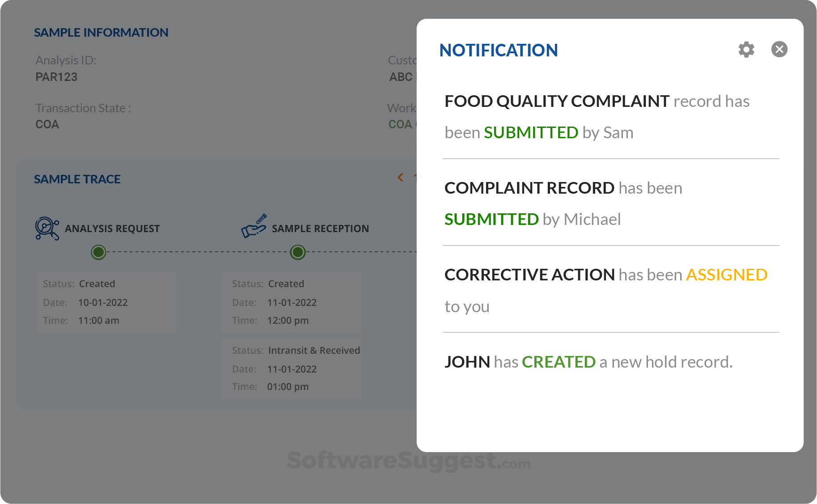Dismiss the notification panel with the X icon
The height and width of the screenshot is (504, 817).
(x=779, y=49)
